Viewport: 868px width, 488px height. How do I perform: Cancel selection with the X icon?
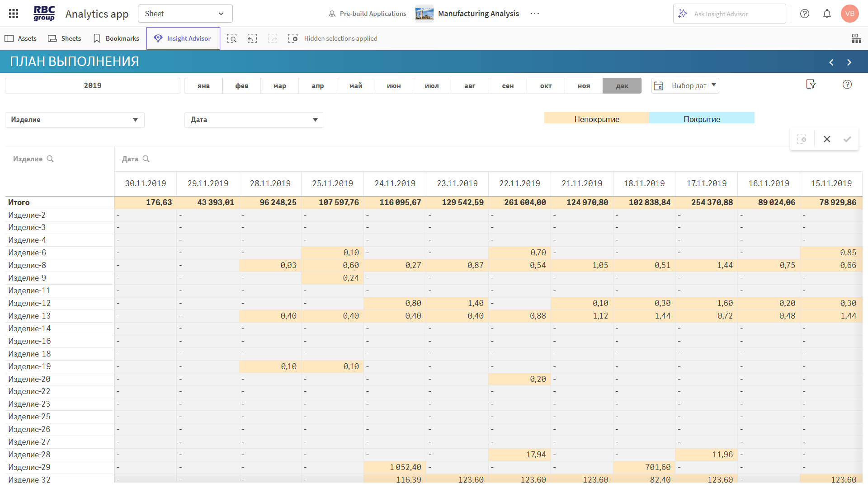pos(827,139)
